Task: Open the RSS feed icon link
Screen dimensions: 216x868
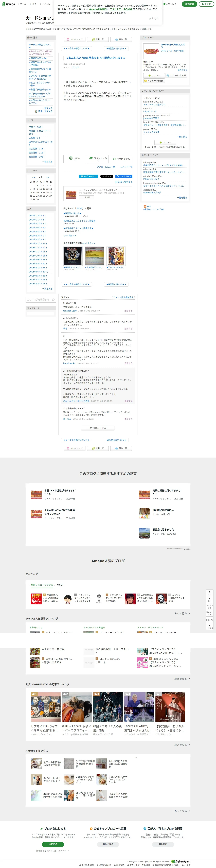Action: 147,206
